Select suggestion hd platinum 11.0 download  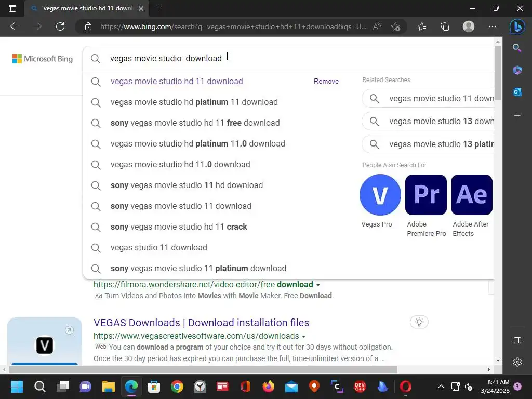point(197,143)
